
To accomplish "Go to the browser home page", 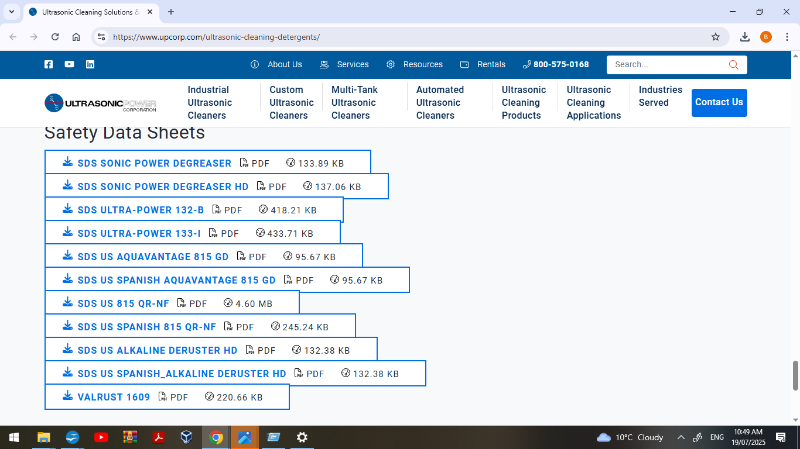I will [x=76, y=37].
